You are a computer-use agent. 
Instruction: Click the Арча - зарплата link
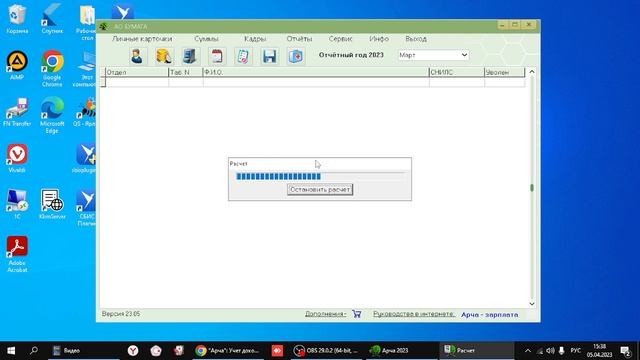click(x=490, y=315)
